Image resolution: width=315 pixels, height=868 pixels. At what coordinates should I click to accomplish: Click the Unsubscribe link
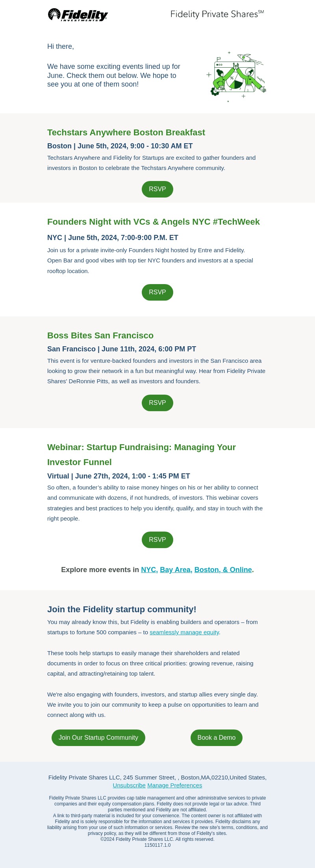[129, 785]
